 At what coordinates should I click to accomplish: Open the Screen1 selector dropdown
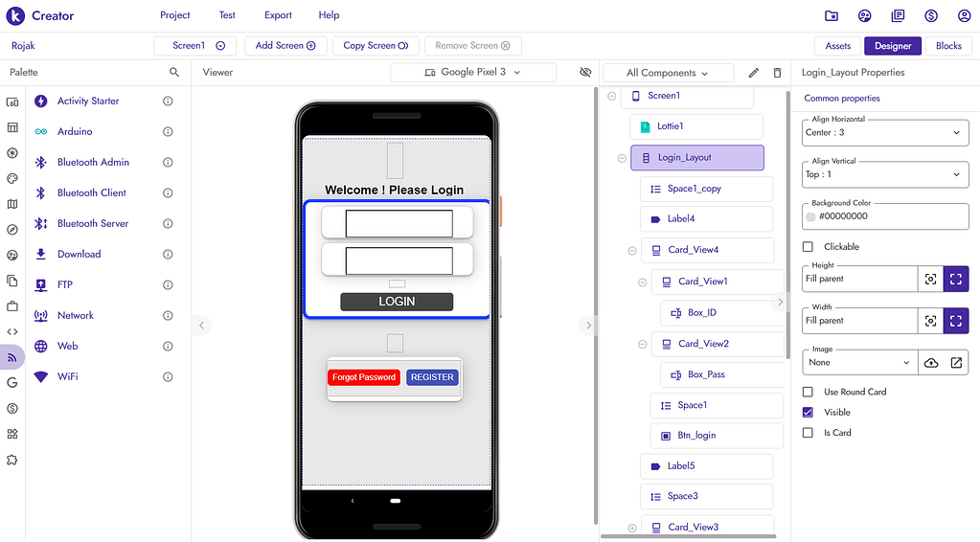tap(195, 46)
